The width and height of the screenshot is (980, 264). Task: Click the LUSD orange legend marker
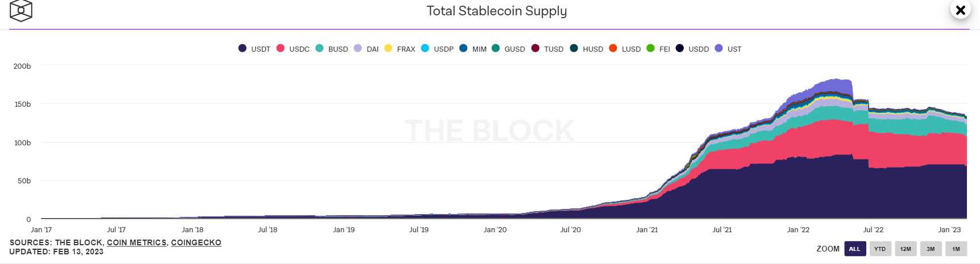[x=613, y=48]
